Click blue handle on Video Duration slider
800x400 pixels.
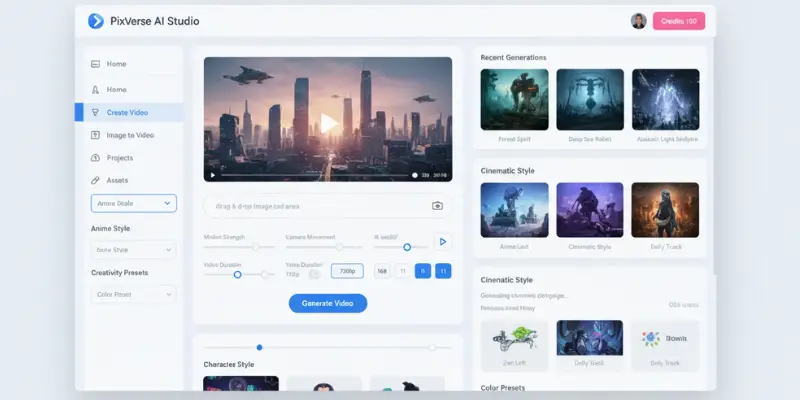pyautogui.click(x=237, y=274)
